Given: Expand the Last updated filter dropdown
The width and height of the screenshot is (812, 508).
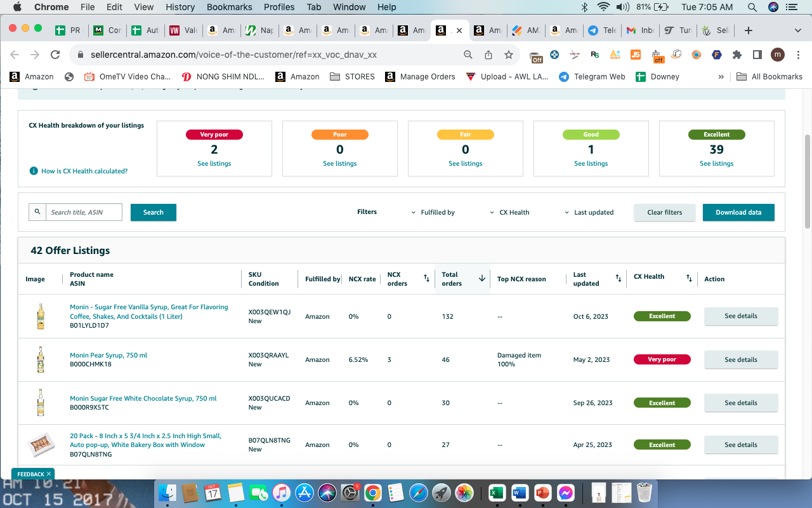Looking at the screenshot, I should [589, 212].
